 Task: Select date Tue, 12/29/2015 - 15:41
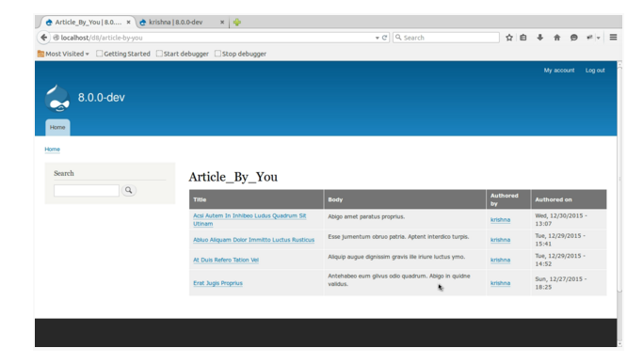point(560,240)
